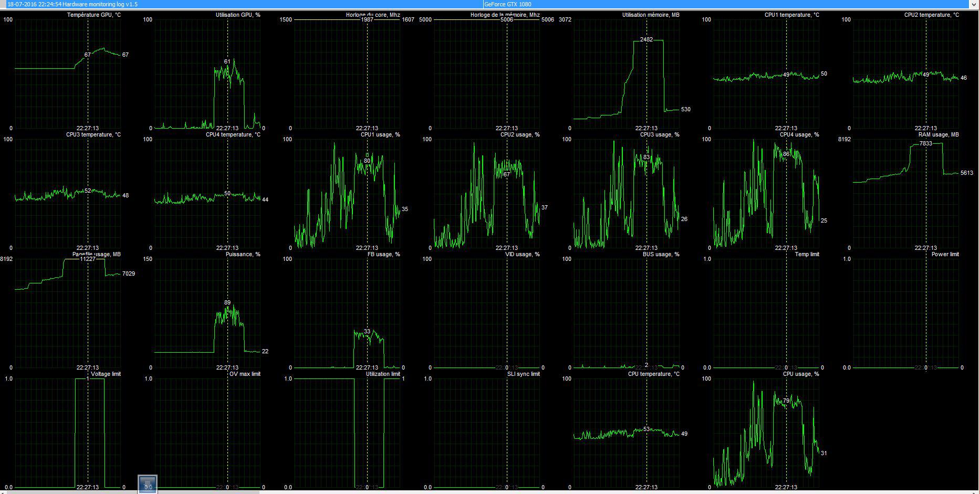The height and width of the screenshot is (494, 980).
Task: Click the Hardware monitoring log v1.5 title
Action: click(x=100, y=4)
